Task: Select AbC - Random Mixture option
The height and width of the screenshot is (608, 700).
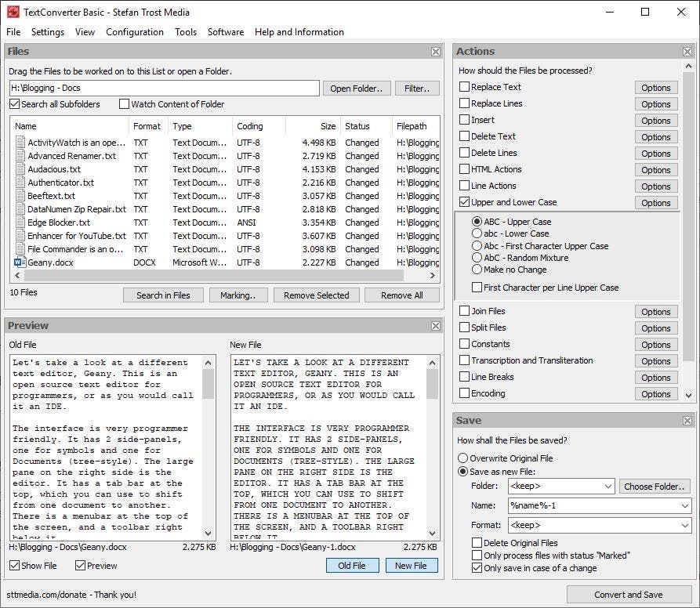Action: [x=477, y=258]
